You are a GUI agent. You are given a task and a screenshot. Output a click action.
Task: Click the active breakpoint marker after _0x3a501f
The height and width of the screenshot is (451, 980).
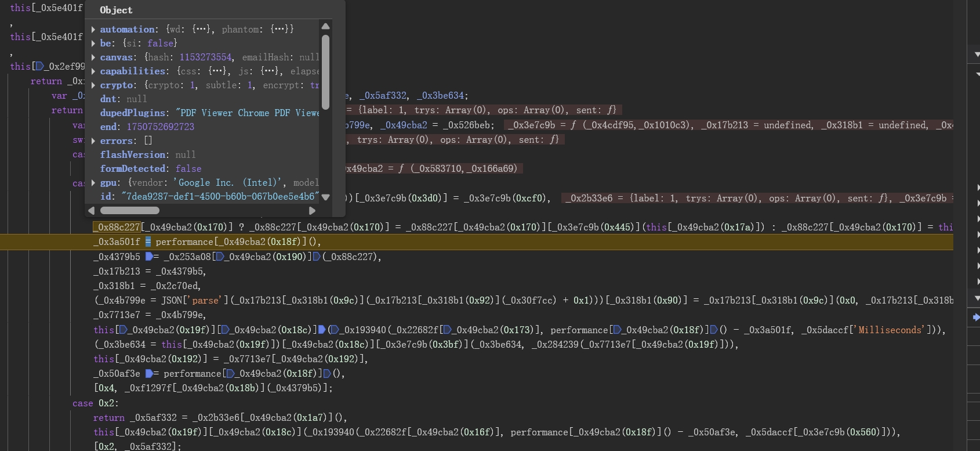pos(148,241)
